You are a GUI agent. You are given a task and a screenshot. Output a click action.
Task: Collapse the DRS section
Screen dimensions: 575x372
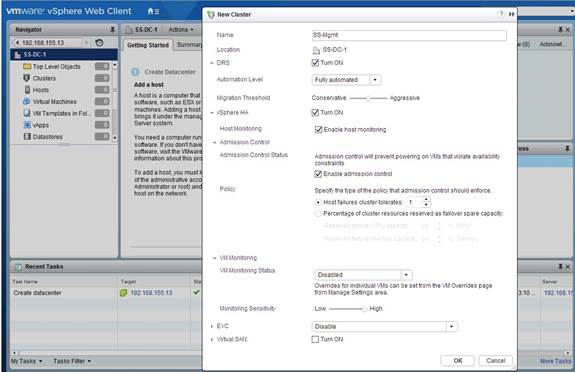pos(212,63)
